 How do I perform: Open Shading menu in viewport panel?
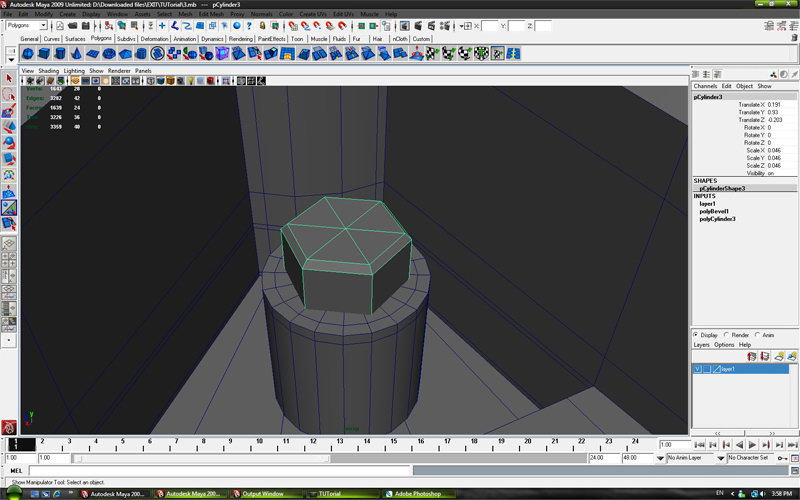point(49,71)
